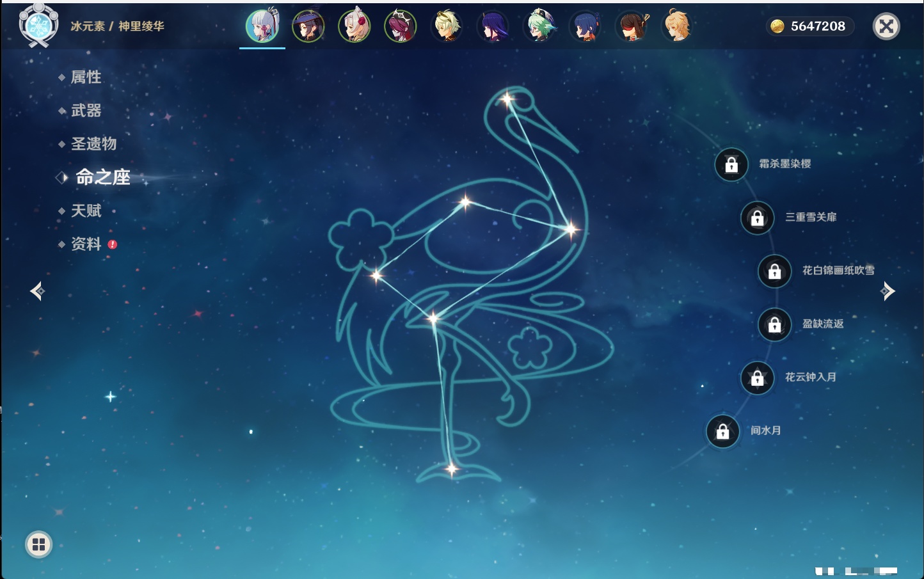Go to next character with the right arrow

pos(888,291)
